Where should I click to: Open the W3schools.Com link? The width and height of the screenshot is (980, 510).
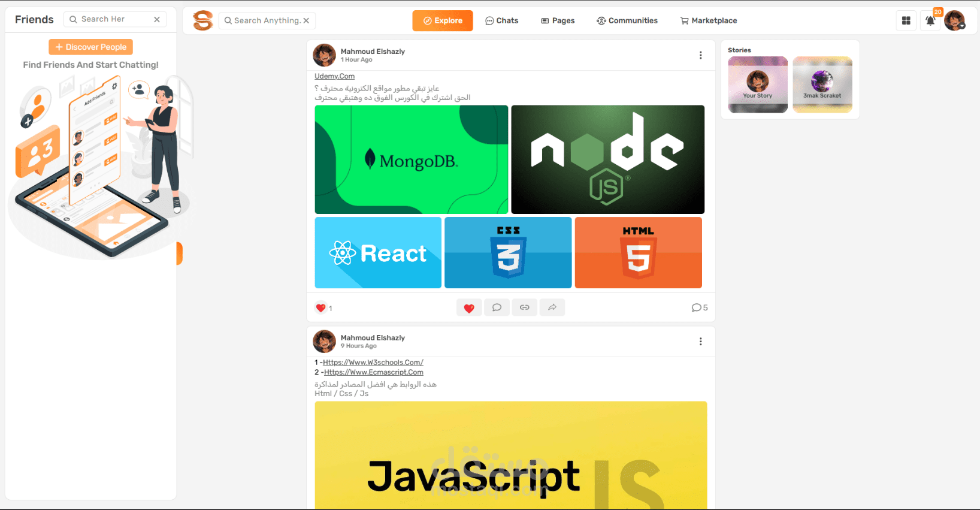pos(373,363)
